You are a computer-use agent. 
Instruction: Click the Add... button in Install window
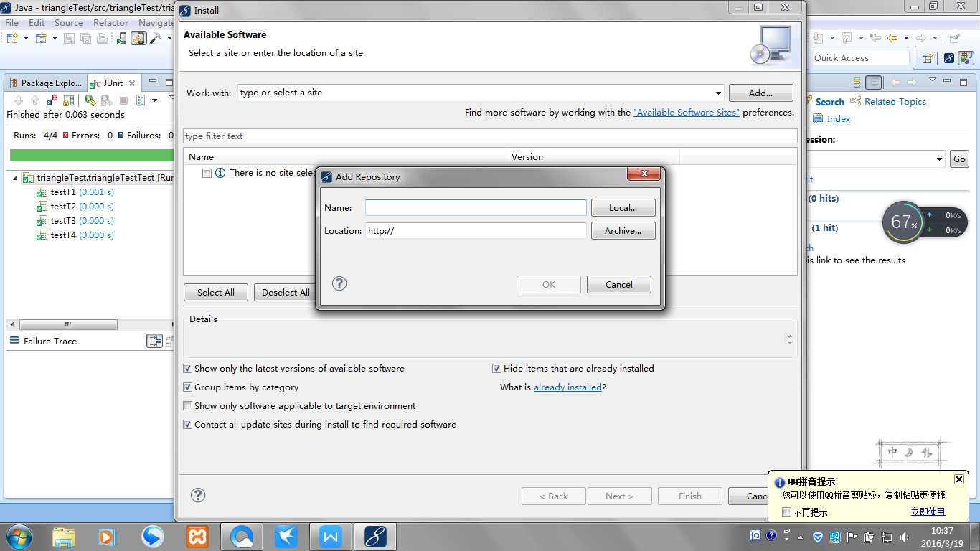pyautogui.click(x=760, y=93)
